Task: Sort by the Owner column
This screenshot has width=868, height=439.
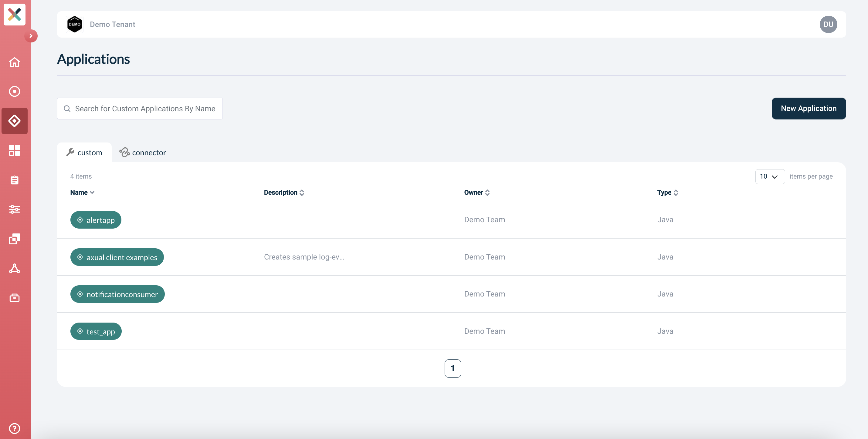Action: (x=477, y=193)
